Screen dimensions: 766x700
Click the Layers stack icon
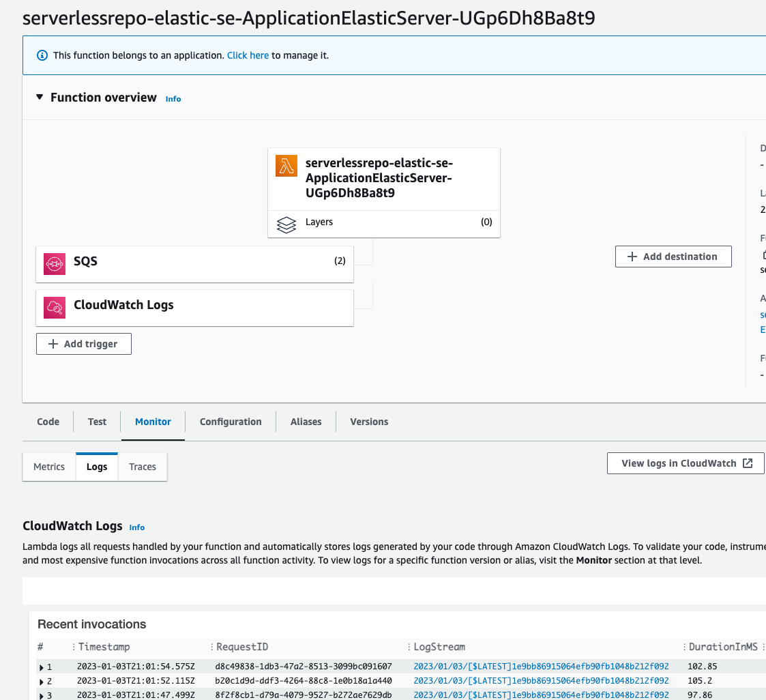coord(286,224)
